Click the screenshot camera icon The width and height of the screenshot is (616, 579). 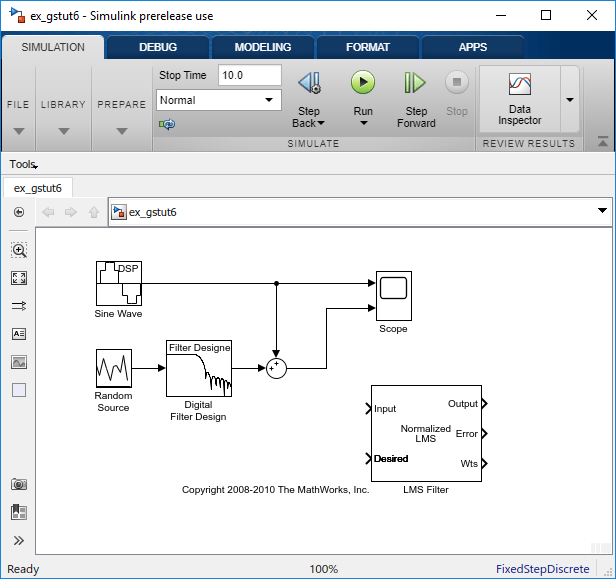(19, 484)
